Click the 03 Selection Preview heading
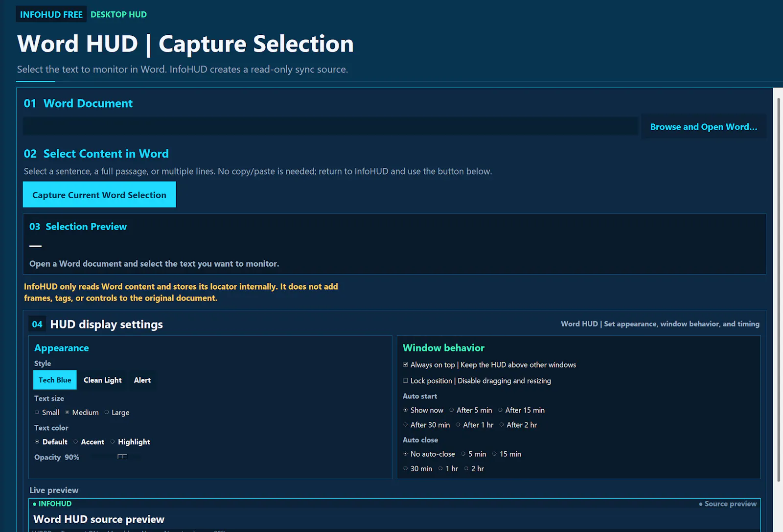The height and width of the screenshot is (532, 783). 78,227
